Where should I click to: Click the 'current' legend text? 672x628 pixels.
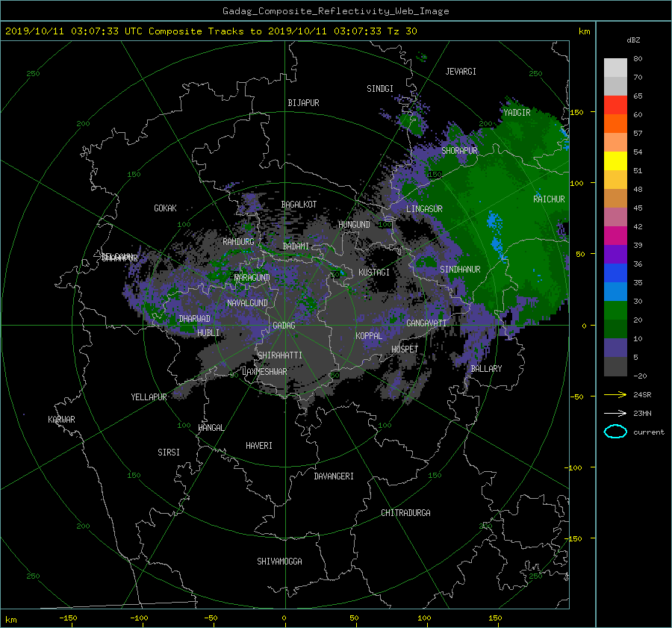(648, 432)
